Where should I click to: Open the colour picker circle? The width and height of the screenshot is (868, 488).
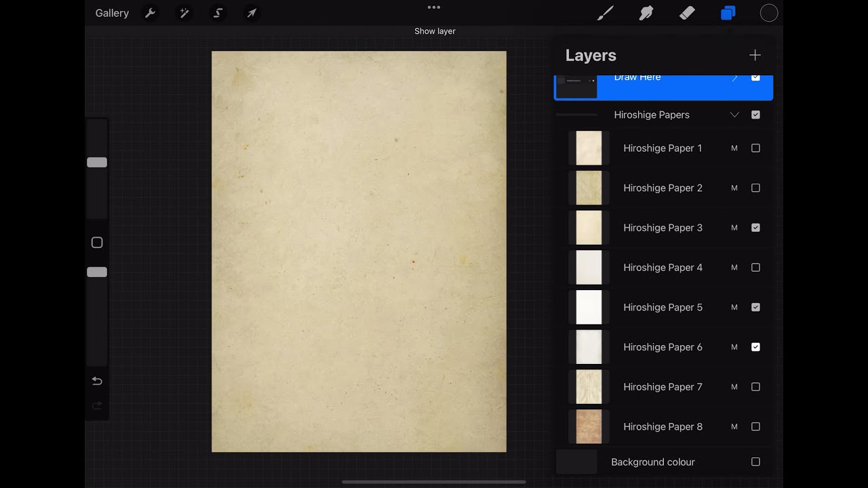[x=769, y=13]
